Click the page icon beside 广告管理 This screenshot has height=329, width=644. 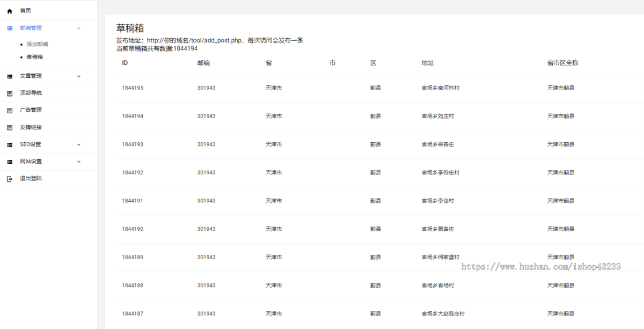(x=10, y=111)
